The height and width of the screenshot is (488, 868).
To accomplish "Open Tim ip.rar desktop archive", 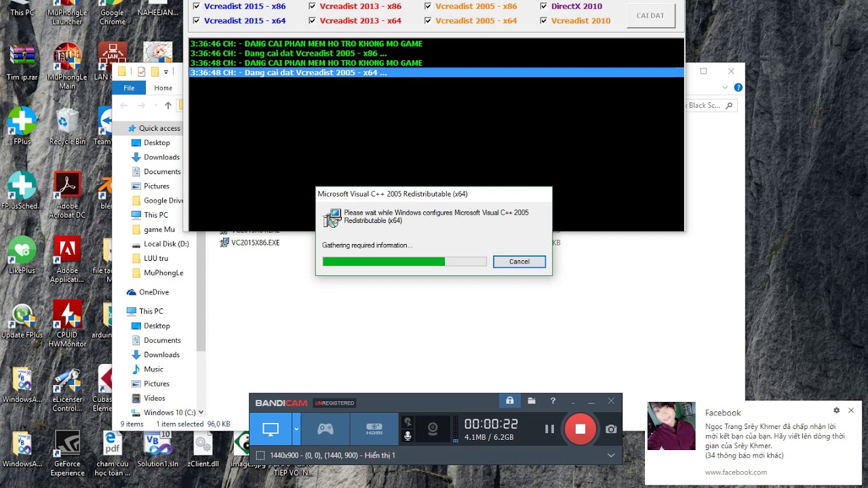I will (x=22, y=63).
